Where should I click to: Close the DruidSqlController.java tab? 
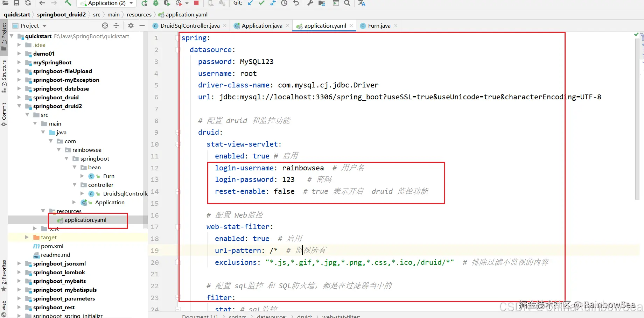point(225,26)
